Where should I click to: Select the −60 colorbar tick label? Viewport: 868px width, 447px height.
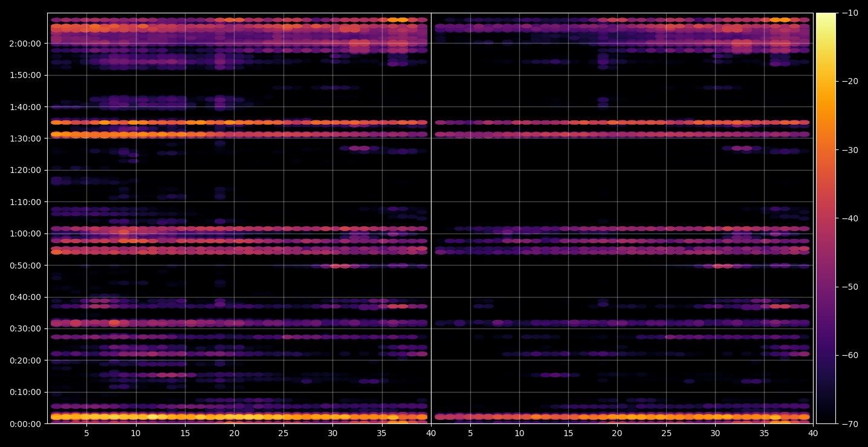(850, 355)
